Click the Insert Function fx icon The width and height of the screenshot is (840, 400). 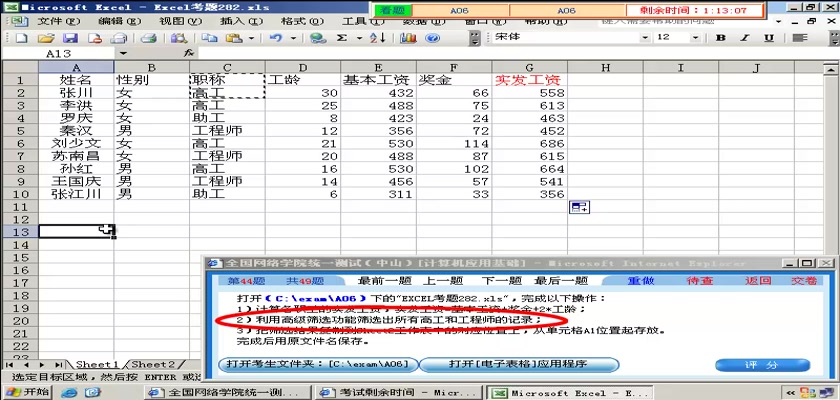189,53
